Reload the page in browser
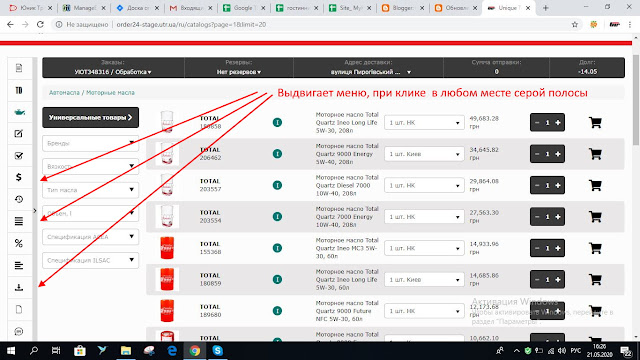The width and height of the screenshot is (640, 360). click(x=40, y=24)
